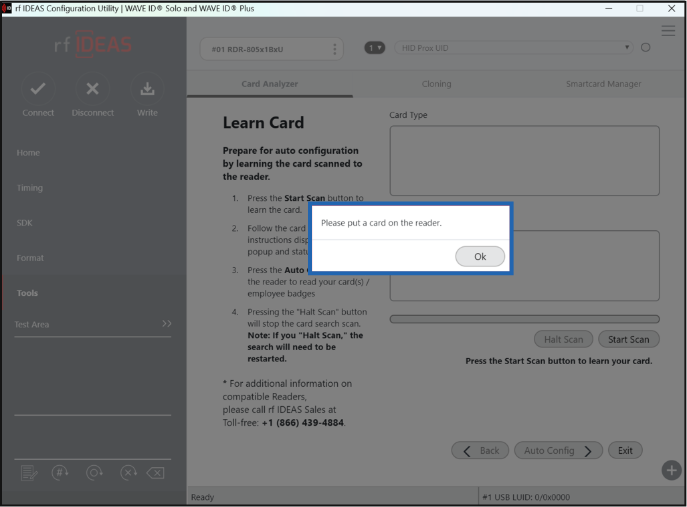The width and height of the screenshot is (687, 507).
Task: Click the Auto Config button
Action: (x=558, y=450)
